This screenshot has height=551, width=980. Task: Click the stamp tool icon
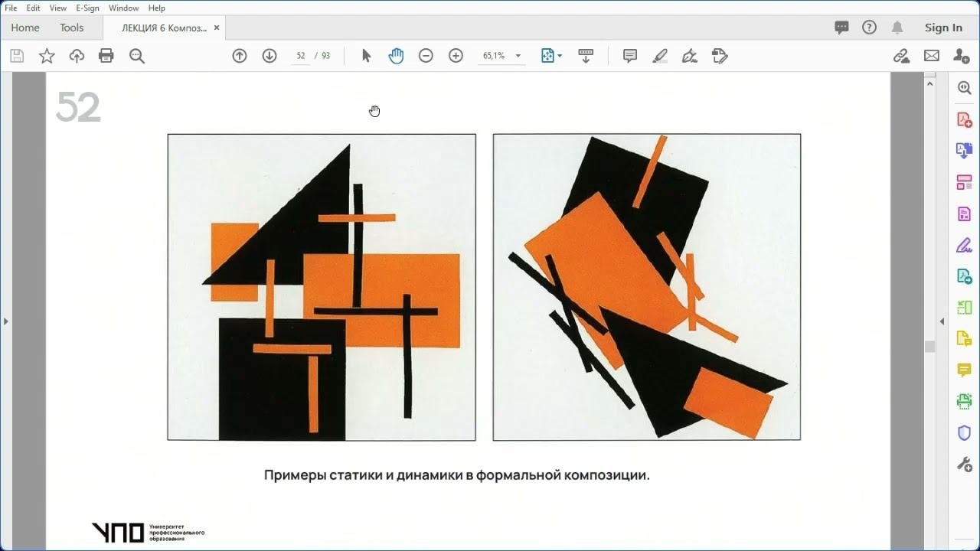pyautogui.click(x=720, y=56)
